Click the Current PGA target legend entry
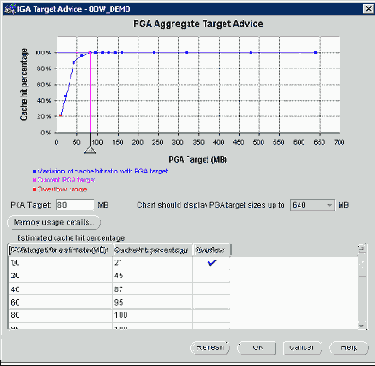375x366 pixels. coord(64,180)
